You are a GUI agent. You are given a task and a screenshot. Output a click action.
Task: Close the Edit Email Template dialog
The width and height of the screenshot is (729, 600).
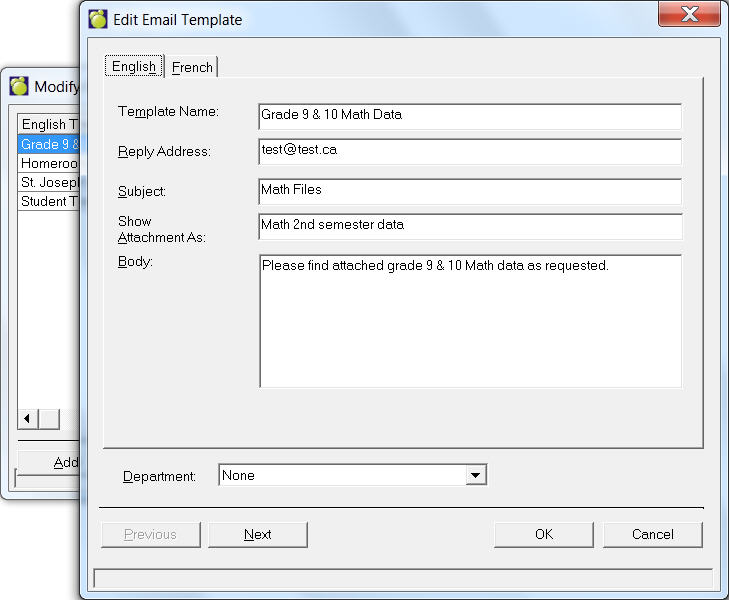(x=689, y=15)
